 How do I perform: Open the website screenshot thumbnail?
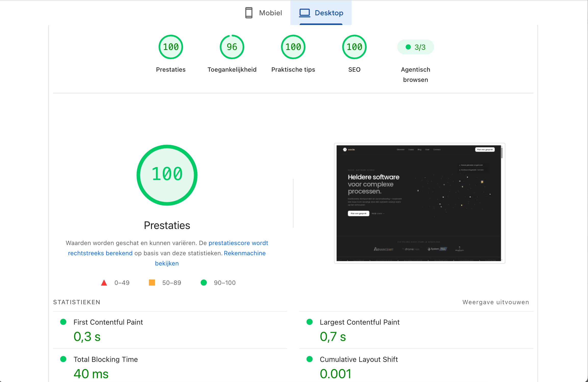[420, 203]
